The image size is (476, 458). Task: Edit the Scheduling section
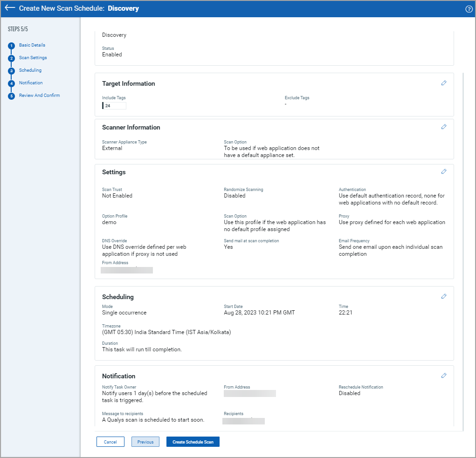[443, 296]
